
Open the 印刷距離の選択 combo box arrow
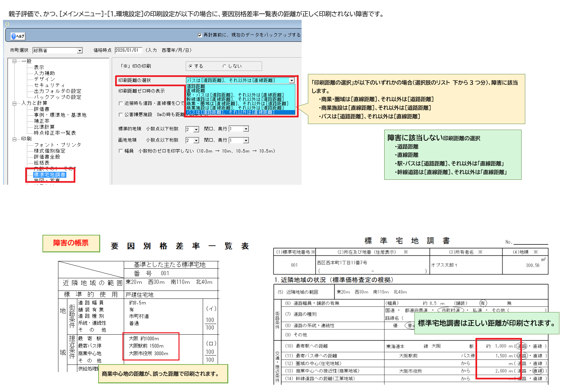coord(292,80)
